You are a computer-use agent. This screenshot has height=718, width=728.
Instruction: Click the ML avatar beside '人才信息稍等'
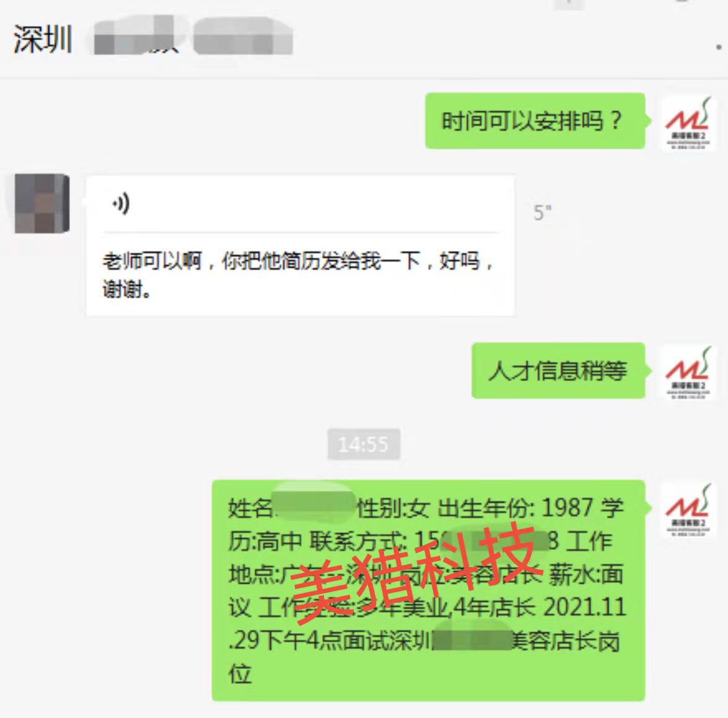coord(688,373)
